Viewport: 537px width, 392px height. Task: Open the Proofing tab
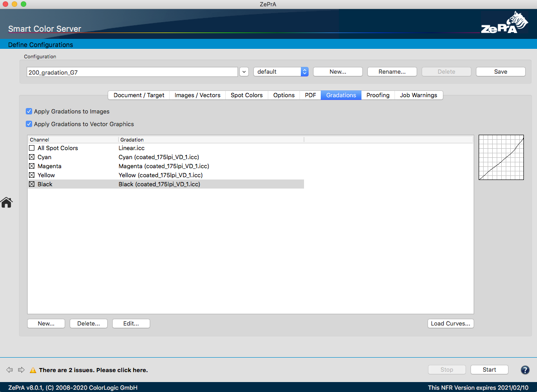[x=378, y=95]
